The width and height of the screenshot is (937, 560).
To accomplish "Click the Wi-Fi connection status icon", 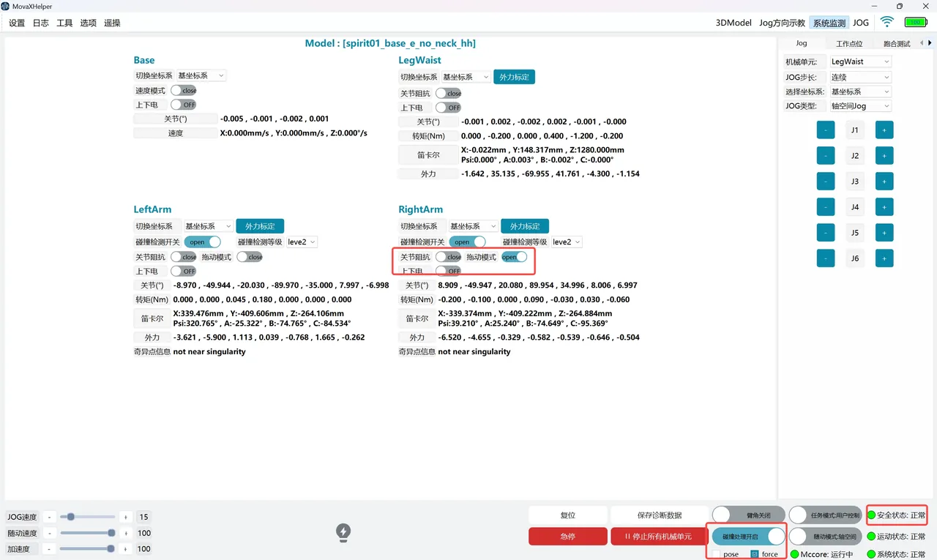I will 886,22.
